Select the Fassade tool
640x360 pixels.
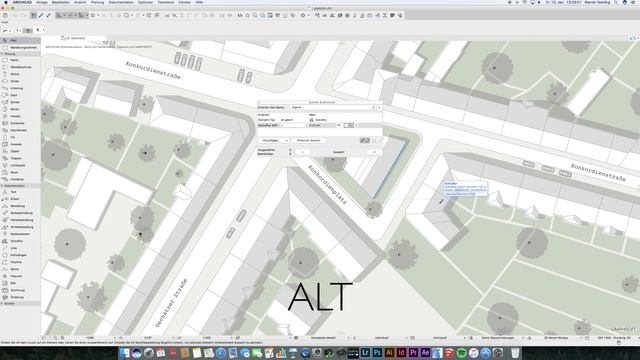(20, 144)
